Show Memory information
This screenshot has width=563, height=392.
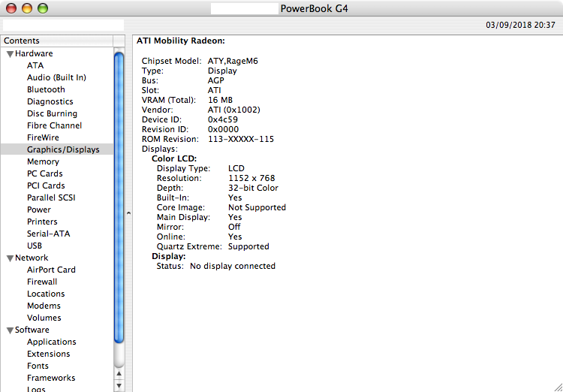coord(43,161)
